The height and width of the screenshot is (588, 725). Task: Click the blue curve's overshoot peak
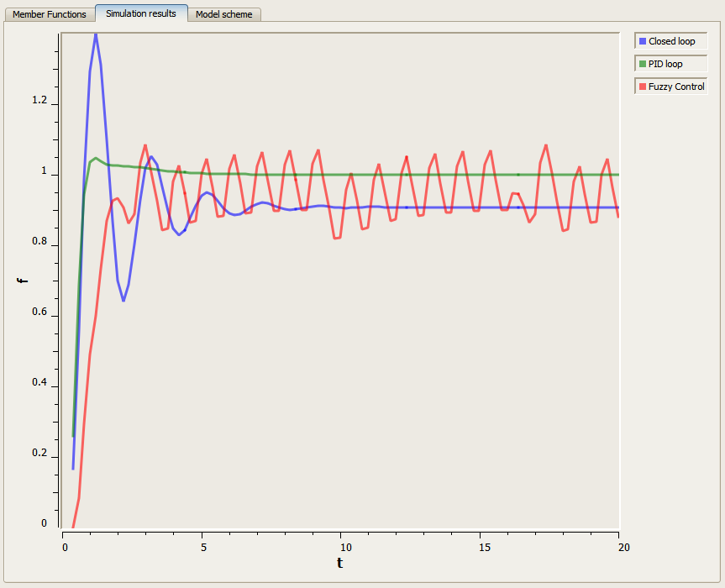pyautogui.click(x=95, y=34)
